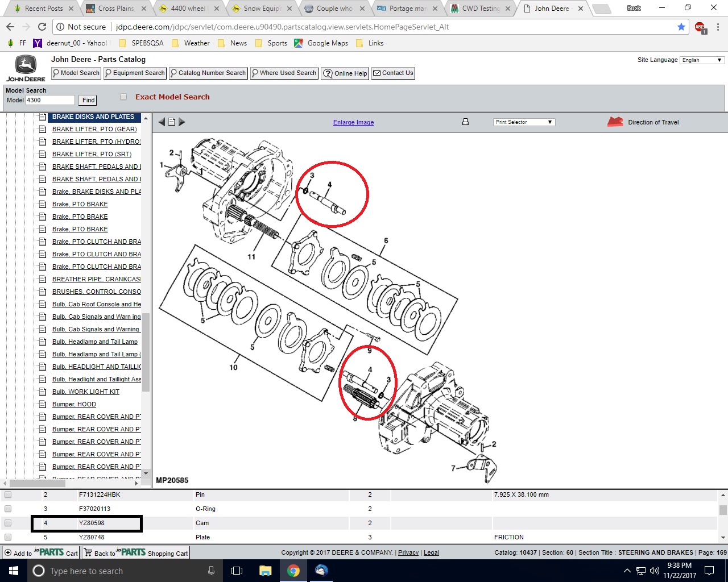The width and height of the screenshot is (728, 582).
Task: Click Windows taskbar search box
Action: (x=125, y=571)
